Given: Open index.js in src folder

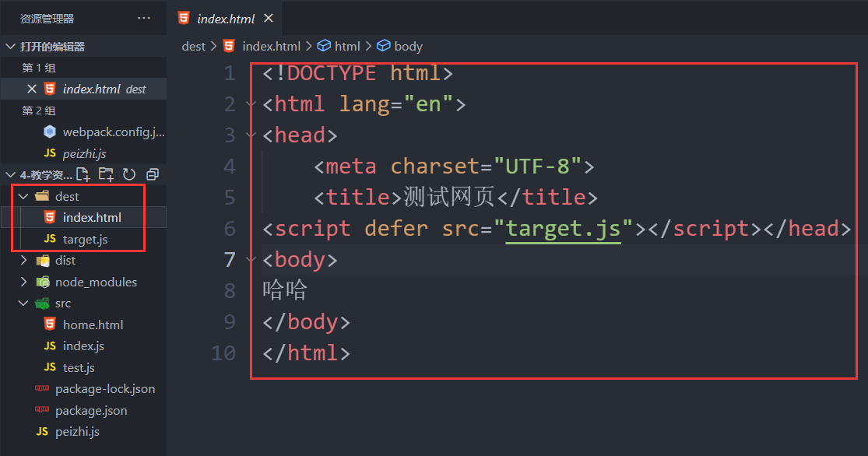Looking at the screenshot, I should pos(83,346).
